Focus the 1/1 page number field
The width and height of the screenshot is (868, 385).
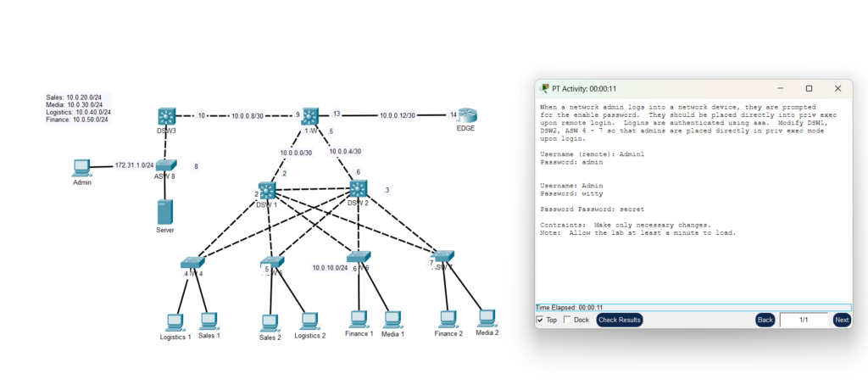[x=803, y=320]
